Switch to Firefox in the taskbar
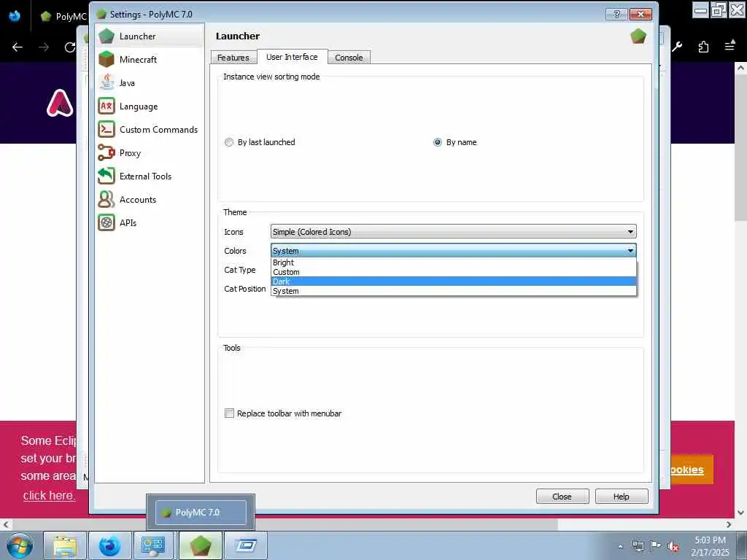The image size is (747, 560). 109,545
